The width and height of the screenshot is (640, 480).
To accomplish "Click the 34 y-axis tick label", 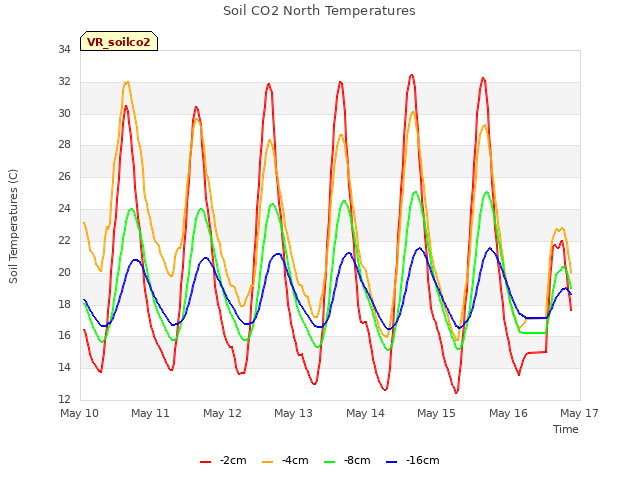I will click(64, 50).
